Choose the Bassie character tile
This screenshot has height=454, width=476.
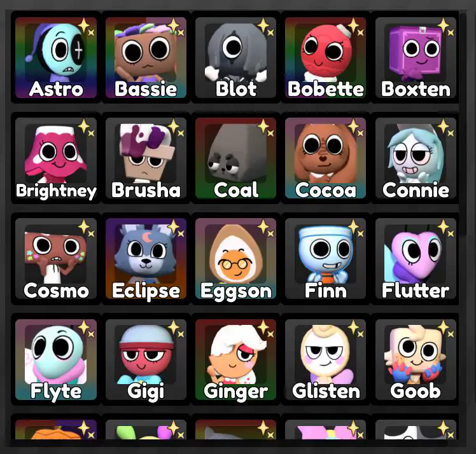tap(146, 58)
